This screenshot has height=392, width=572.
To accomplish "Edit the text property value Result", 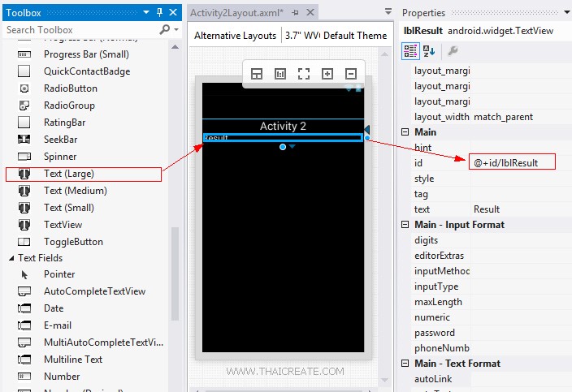I will (x=521, y=209).
